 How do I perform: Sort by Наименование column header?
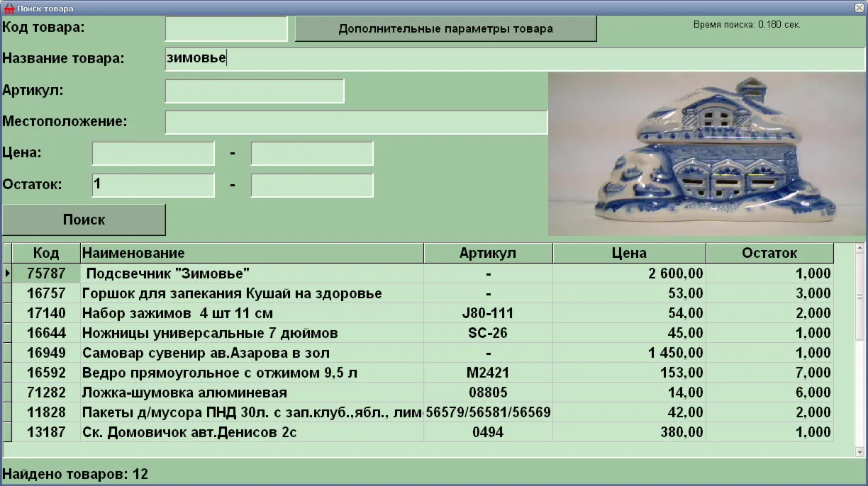(252, 253)
